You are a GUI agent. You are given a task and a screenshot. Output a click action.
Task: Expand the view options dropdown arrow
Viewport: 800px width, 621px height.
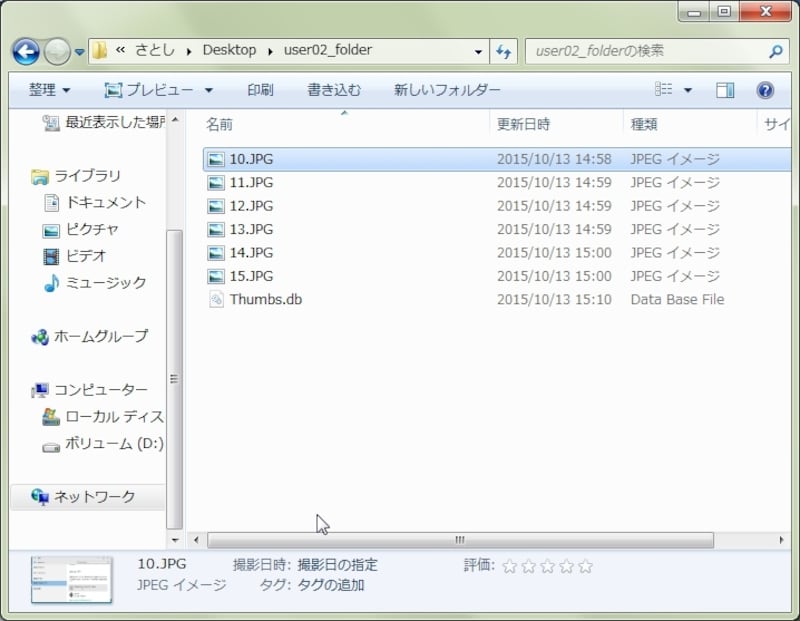pyautogui.click(x=688, y=91)
